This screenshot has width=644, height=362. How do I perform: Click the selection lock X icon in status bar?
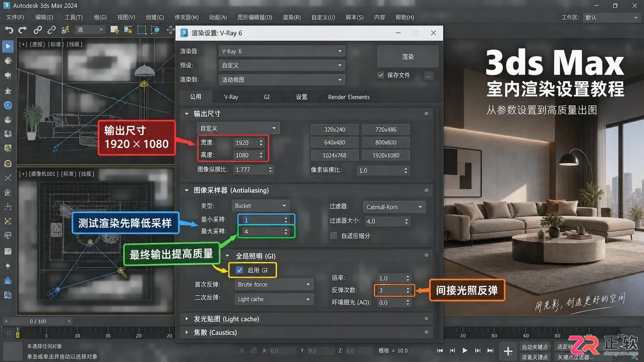click(x=241, y=351)
